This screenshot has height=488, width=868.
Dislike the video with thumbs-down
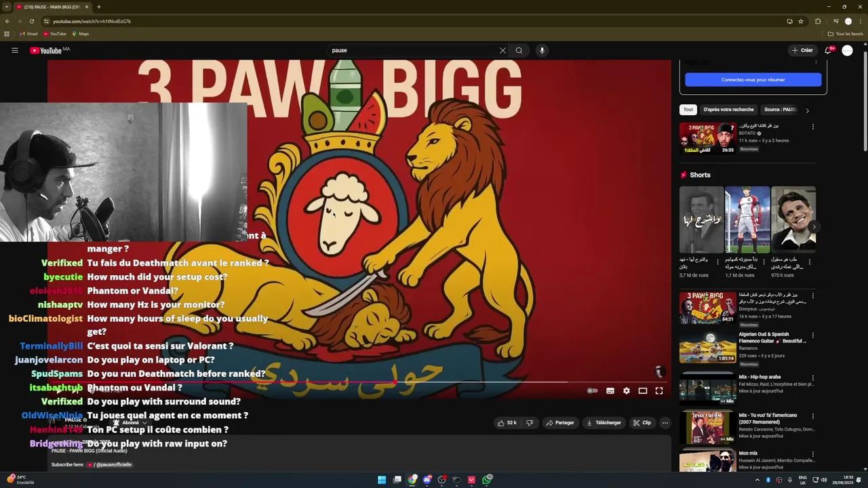[530, 423]
